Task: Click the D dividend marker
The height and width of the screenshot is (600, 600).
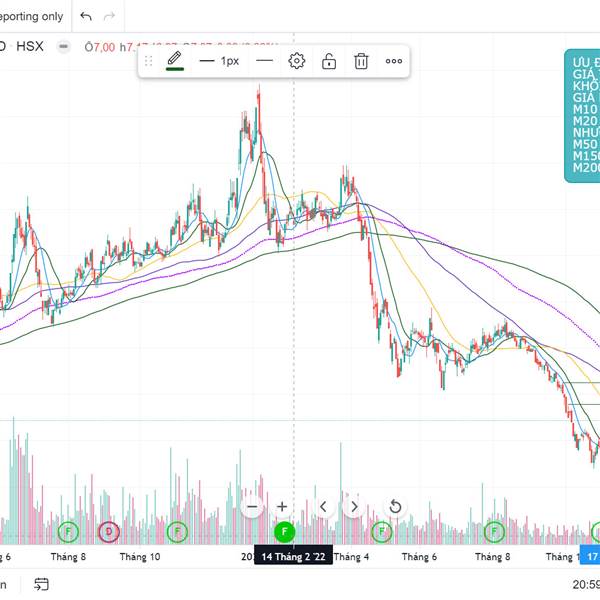Action: coord(109,532)
